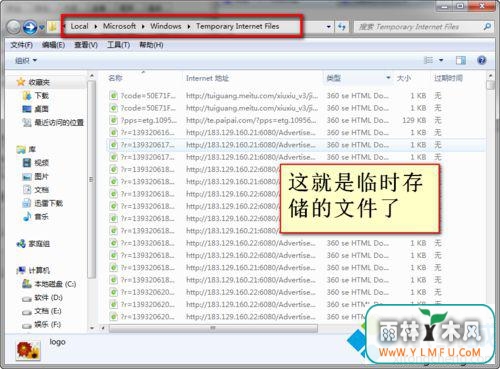
Task: Toggle the preview pane icon
Action: tap(461, 60)
